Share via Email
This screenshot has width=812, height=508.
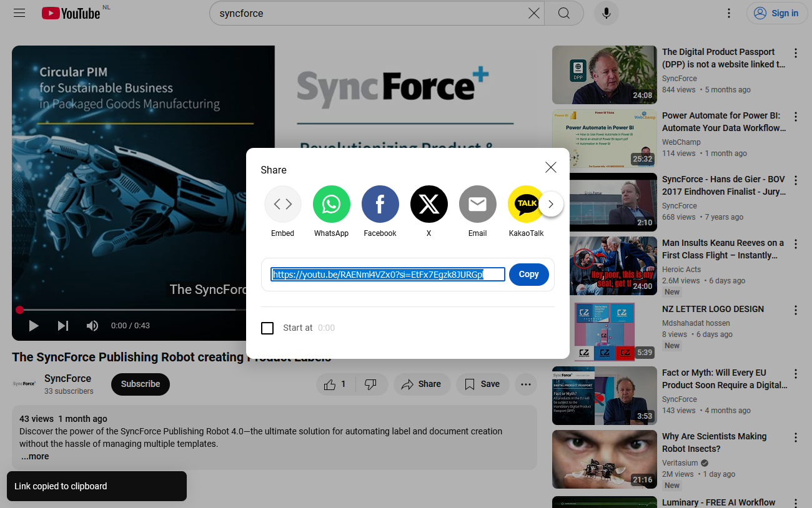(478, 212)
